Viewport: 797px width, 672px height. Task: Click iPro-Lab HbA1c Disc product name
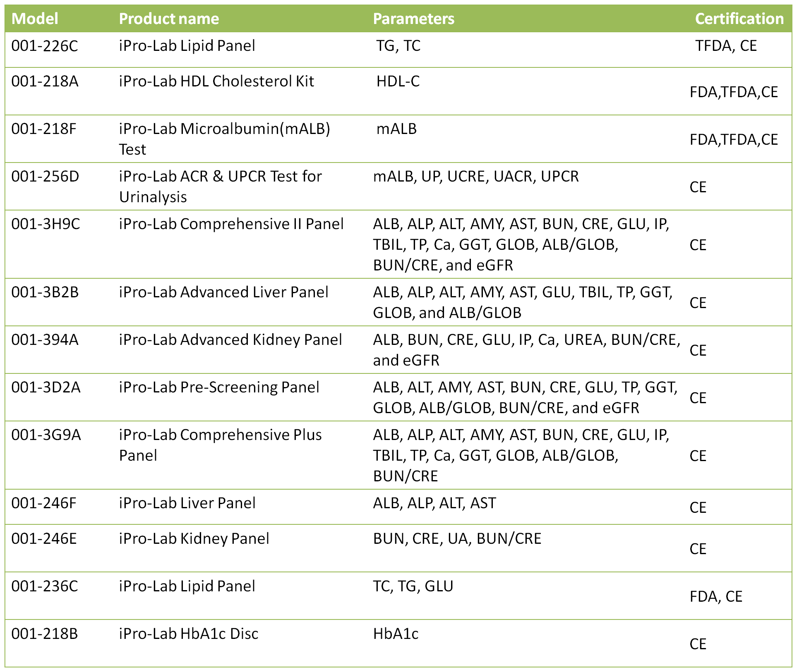point(189,634)
